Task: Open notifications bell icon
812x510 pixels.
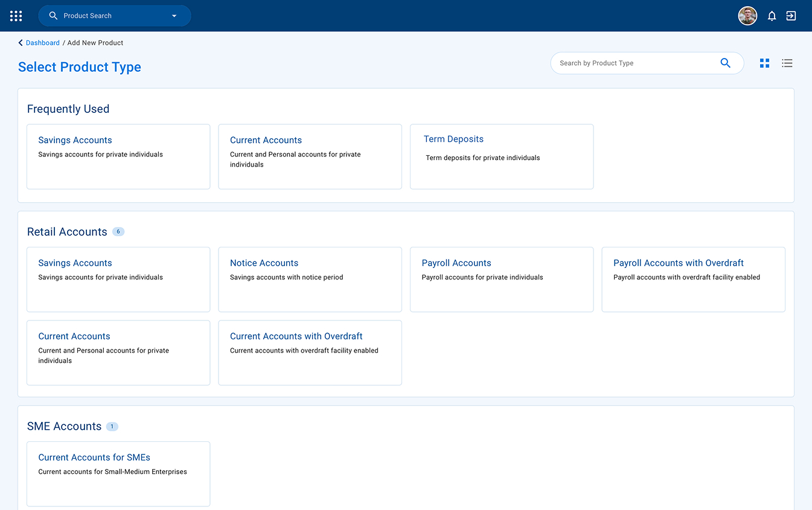Action: pyautogui.click(x=772, y=16)
